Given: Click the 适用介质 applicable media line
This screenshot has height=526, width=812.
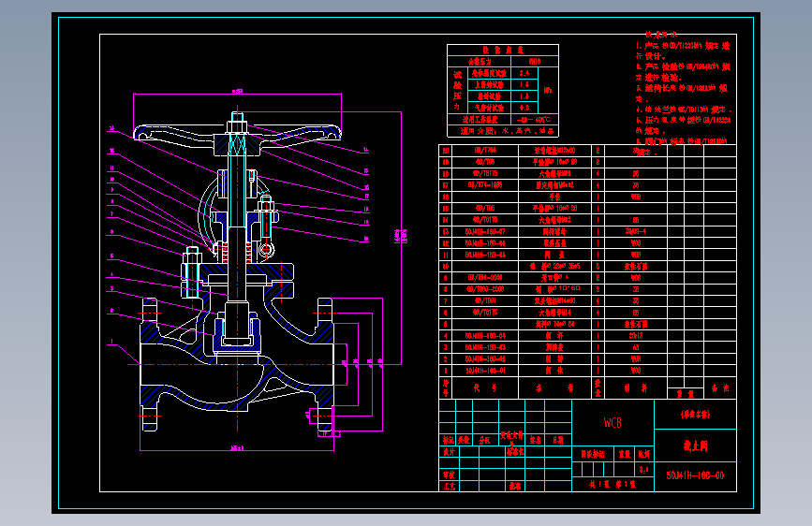Looking at the screenshot, I should [x=507, y=131].
